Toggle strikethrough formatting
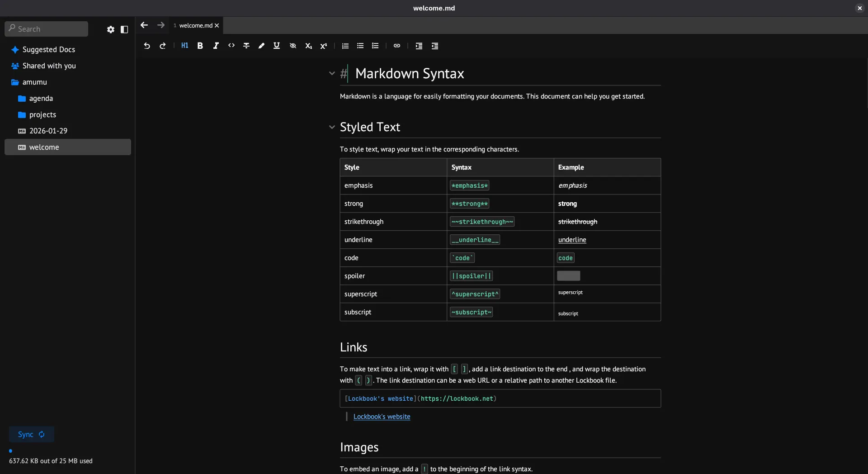This screenshot has width=868, height=474. [246, 46]
